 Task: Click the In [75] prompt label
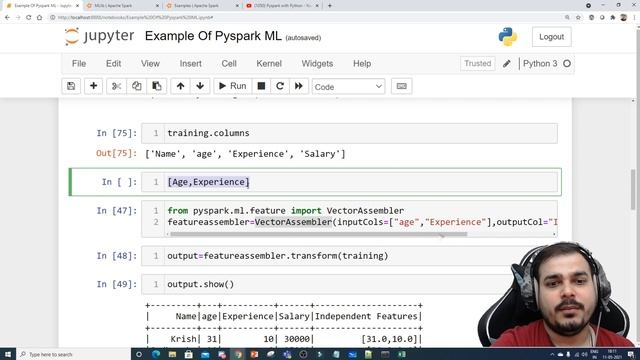pyautogui.click(x=117, y=133)
